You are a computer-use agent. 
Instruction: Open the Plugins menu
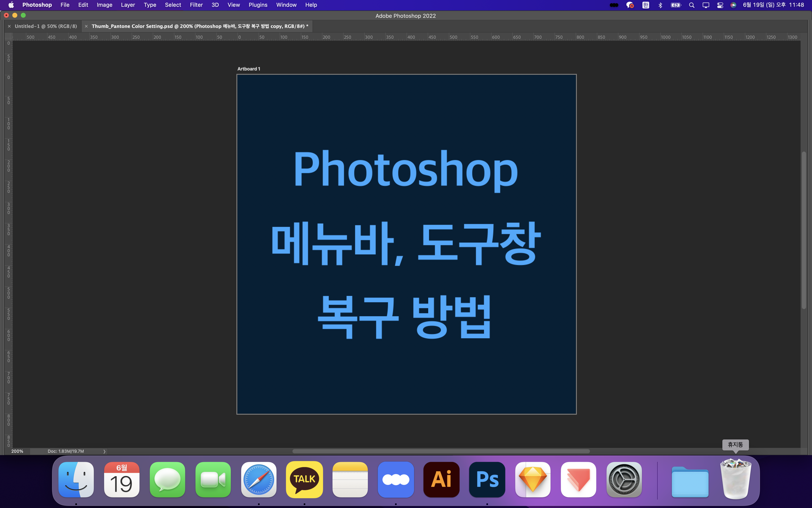(x=258, y=5)
